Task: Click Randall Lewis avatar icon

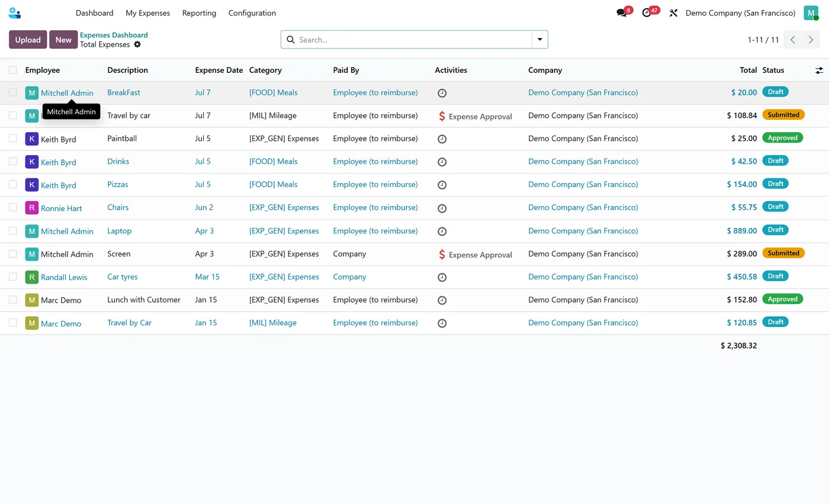Action: pos(31,277)
